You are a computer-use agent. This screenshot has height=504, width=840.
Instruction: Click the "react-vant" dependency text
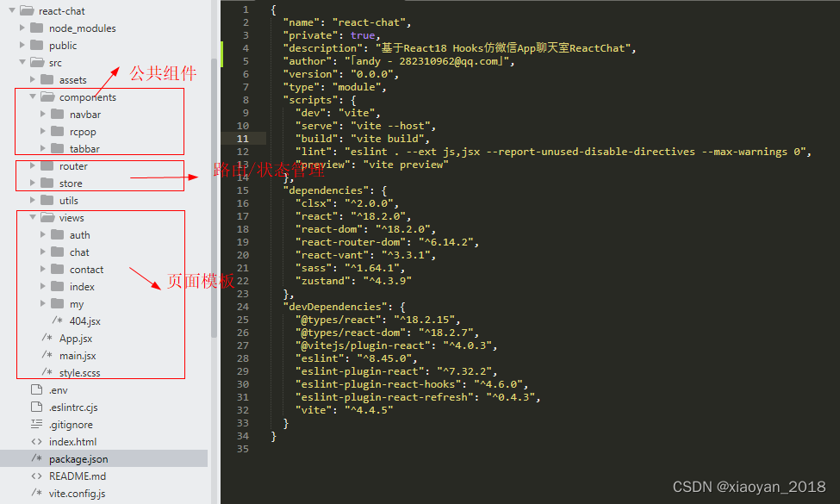[335, 255]
